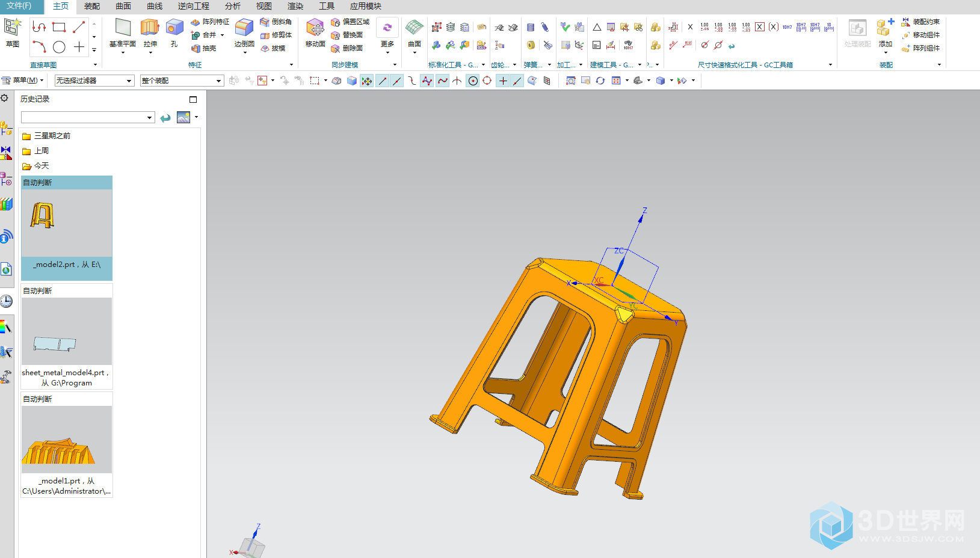Click the Pattern Feature (阵列特征) tool
The height and width of the screenshot is (558, 980).
pyautogui.click(x=210, y=22)
